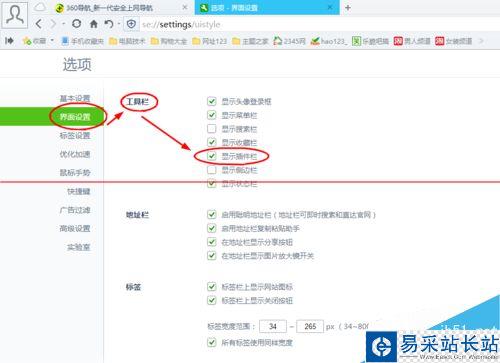500x363 pixels.
Task: Expand the dropdown arrow next to the undo icon
Action: 118,24
